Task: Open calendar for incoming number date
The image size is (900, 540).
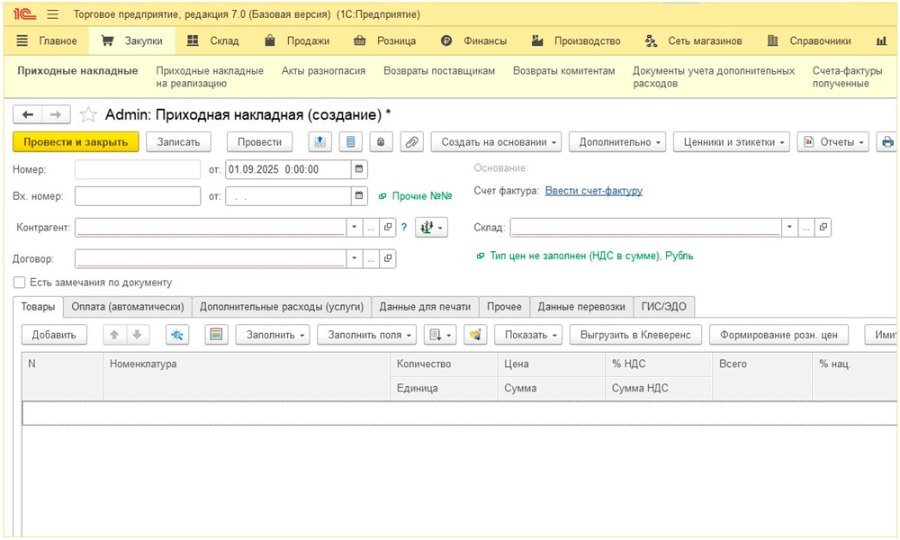Action: [359, 196]
